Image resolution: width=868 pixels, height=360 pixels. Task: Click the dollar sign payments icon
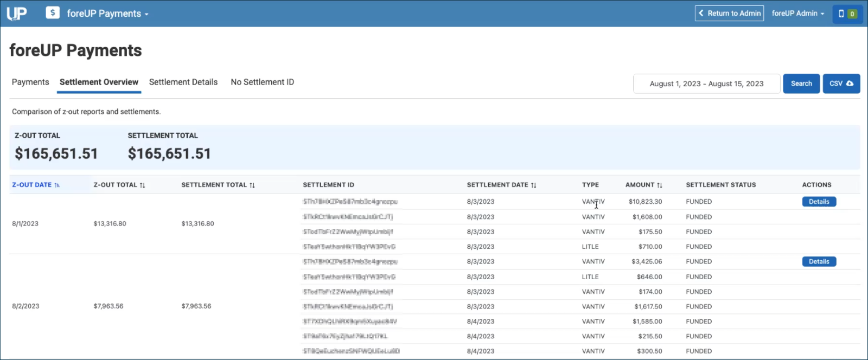pyautogui.click(x=53, y=12)
